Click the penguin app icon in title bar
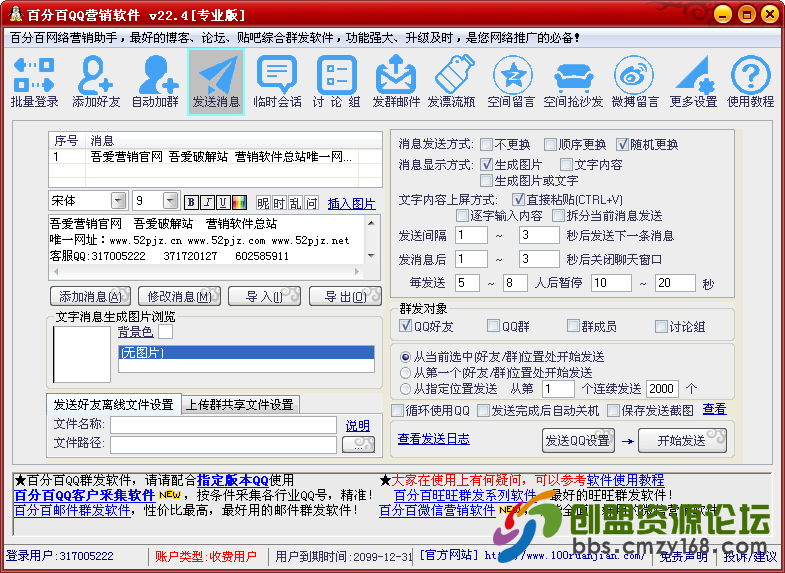The image size is (785, 573). [16, 14]
